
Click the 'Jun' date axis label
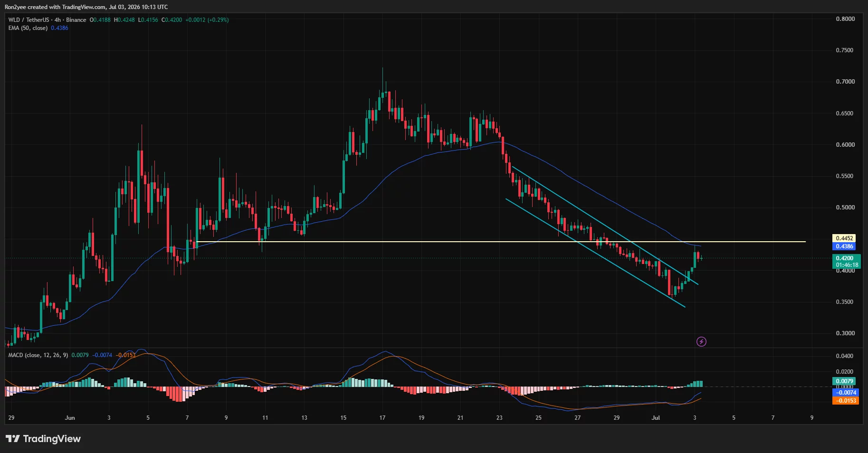[x=70, y=418]
